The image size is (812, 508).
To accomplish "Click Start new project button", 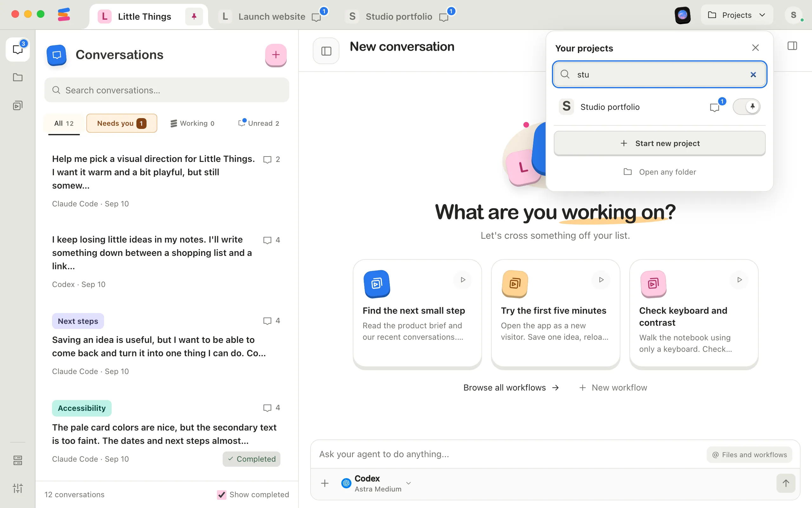I will pos(659,144).
